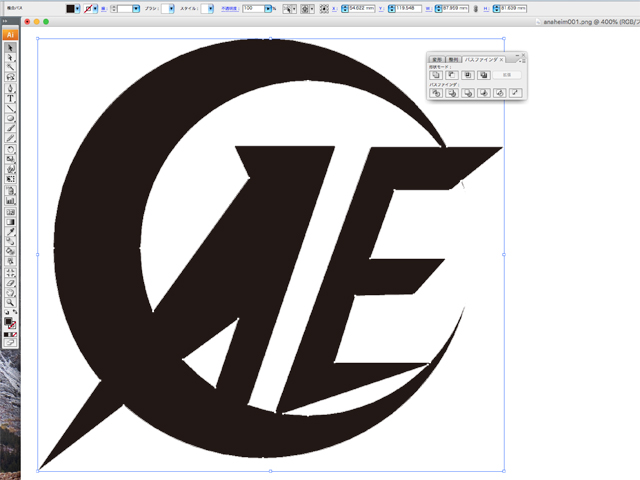Select the Warp tool
The height and width of the screenshot is (480, 640).
tap(10, 169)
